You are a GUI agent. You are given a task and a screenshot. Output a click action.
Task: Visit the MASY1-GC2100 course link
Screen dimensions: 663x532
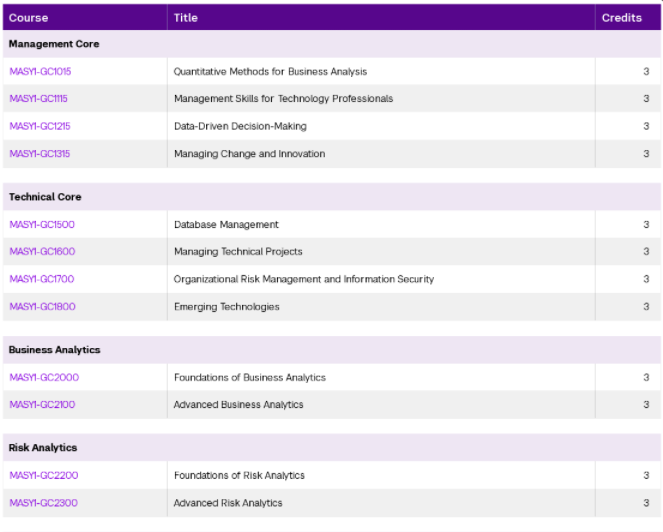[x=42, y=405]
